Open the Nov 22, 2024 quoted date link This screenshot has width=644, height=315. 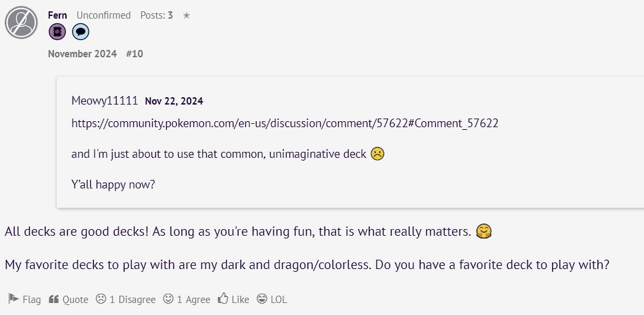[x=174, y=101]
